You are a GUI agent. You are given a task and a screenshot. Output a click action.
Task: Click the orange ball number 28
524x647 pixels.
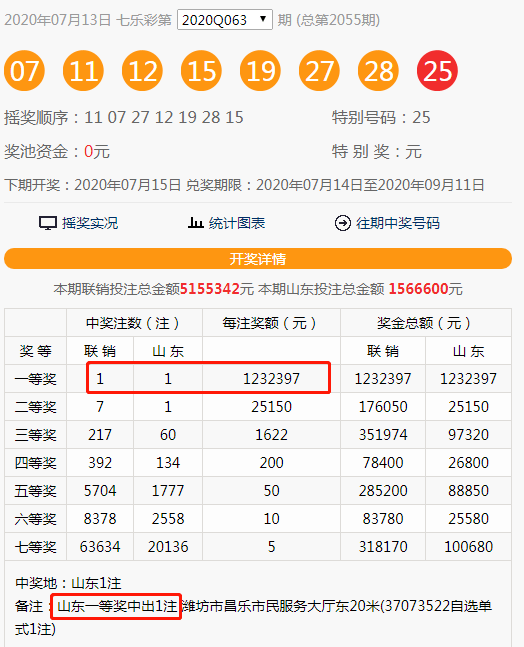point(378,71)
